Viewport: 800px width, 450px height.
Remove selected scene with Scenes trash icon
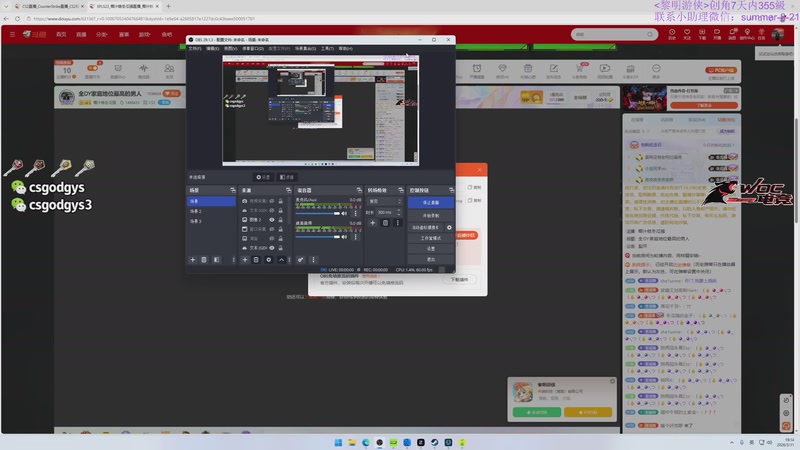click(x=204, y=260)
